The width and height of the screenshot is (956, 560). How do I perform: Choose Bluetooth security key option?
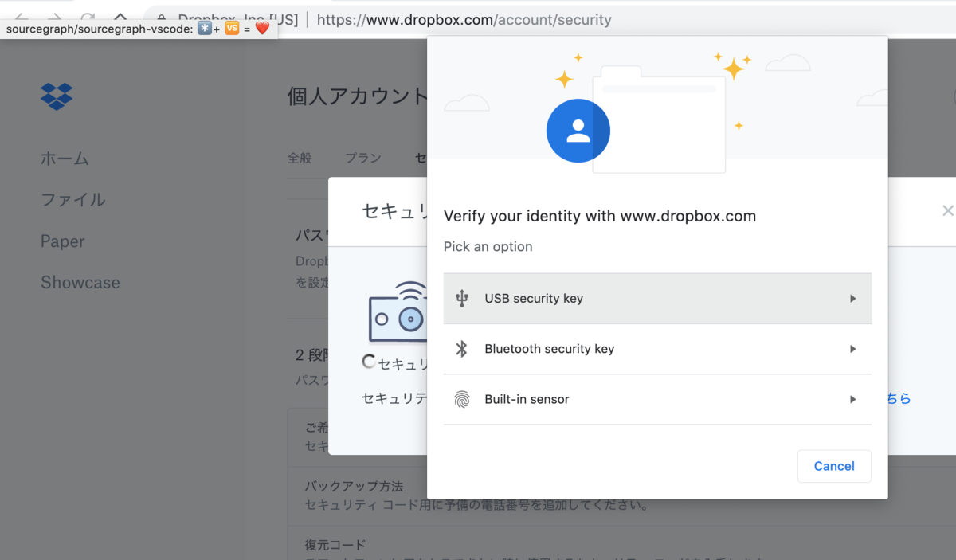(657, 349)
